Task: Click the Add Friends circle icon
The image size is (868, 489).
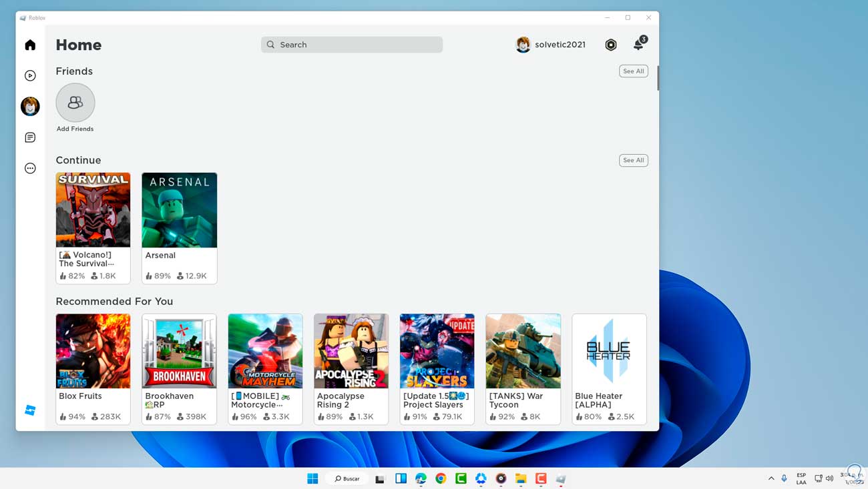Action: 75,103
